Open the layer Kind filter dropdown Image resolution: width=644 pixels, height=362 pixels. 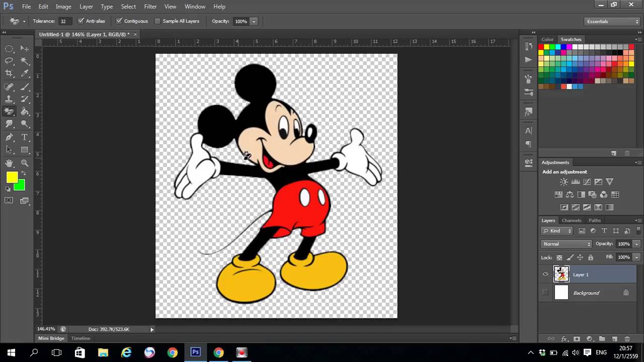[557, 231]
